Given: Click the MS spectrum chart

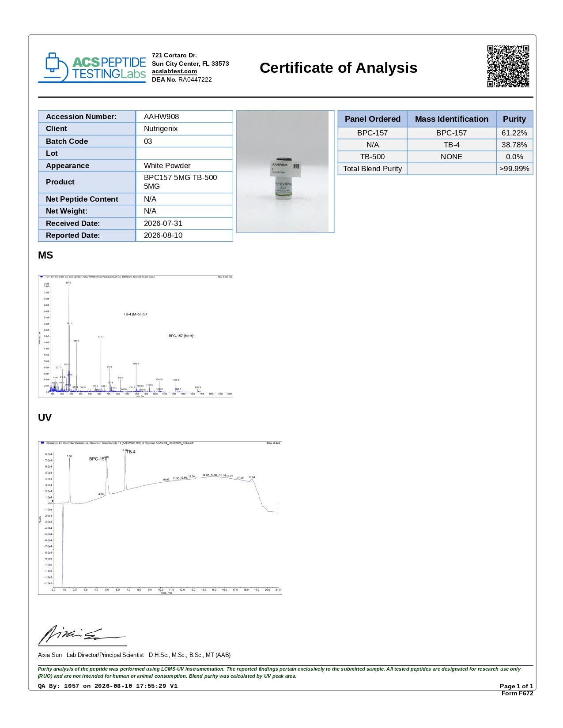Looking at the screenshot, I should 136,336.
